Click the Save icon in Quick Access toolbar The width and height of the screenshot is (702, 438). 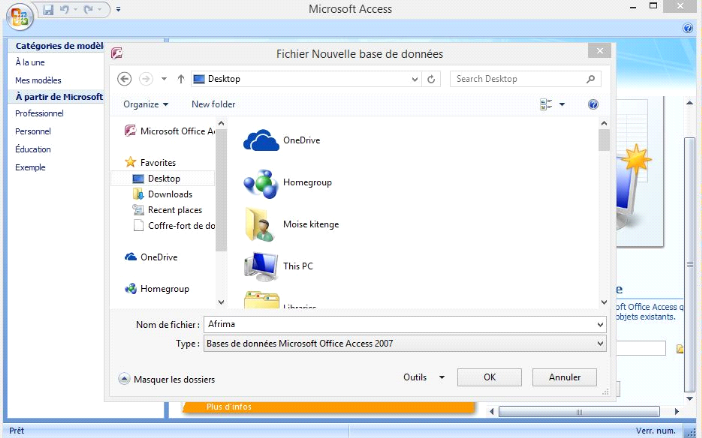(48, 10)
